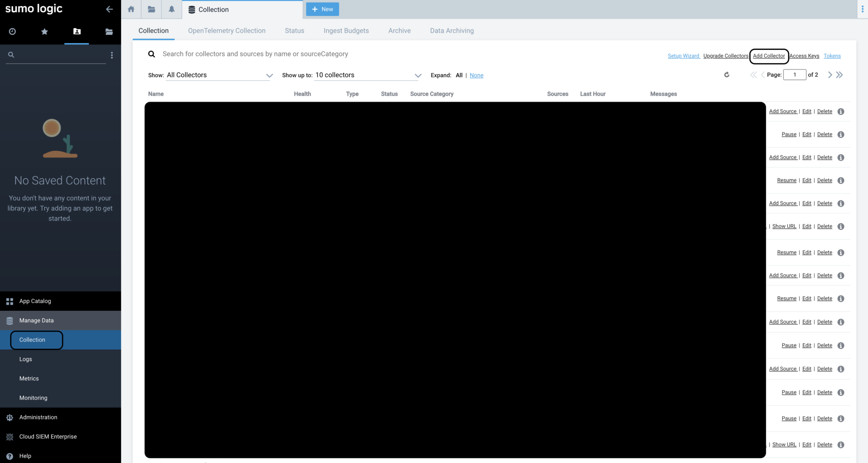Viewport: 868px width, 463px height.
Task: Refresh the collectors list
Action: (x=726, y=75)
